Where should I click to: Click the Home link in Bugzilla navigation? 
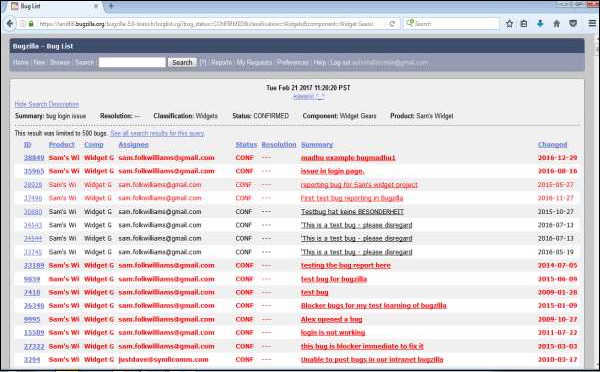click(21, 62)
